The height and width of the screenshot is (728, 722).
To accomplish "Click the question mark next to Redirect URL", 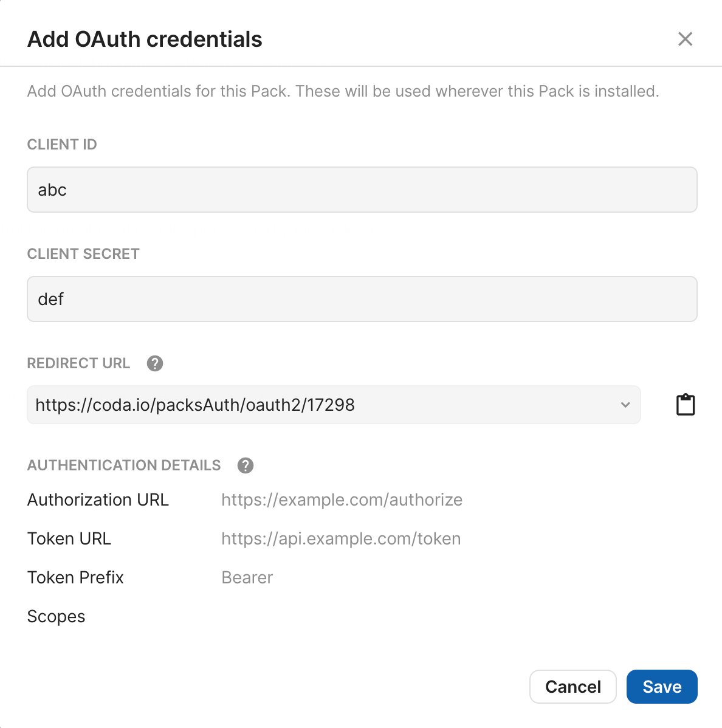I will click(154, 363).
